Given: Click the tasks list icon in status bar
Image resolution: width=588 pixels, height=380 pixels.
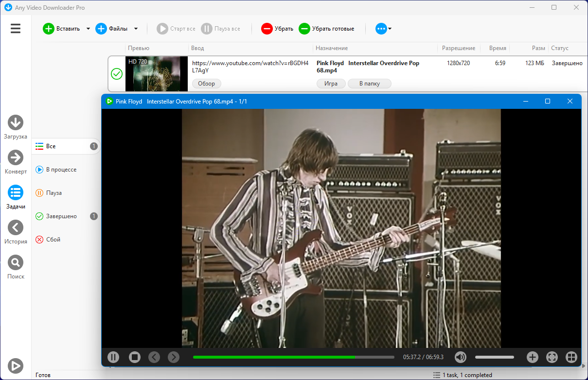Looking at the screenshot, I should click(437, 375).
